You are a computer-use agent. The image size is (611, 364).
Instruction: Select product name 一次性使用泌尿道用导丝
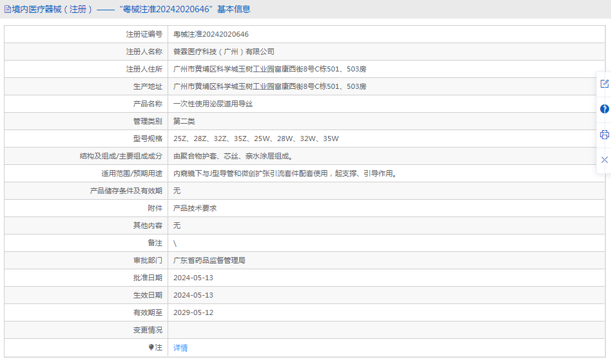[213, 104]
